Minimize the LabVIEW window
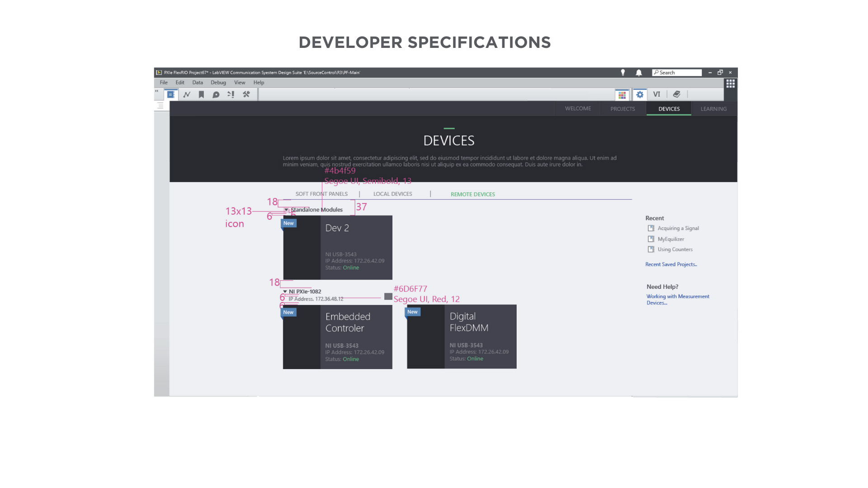This screenshot has height=488, width=868. (710, 72)
